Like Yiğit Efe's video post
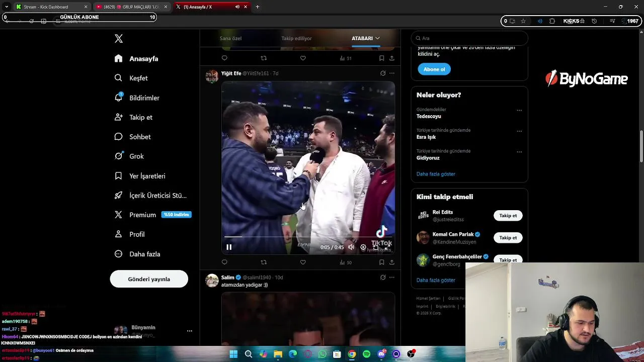Viewport: 644px width, 362px height. pyautogui.click(x=303, y=262)
